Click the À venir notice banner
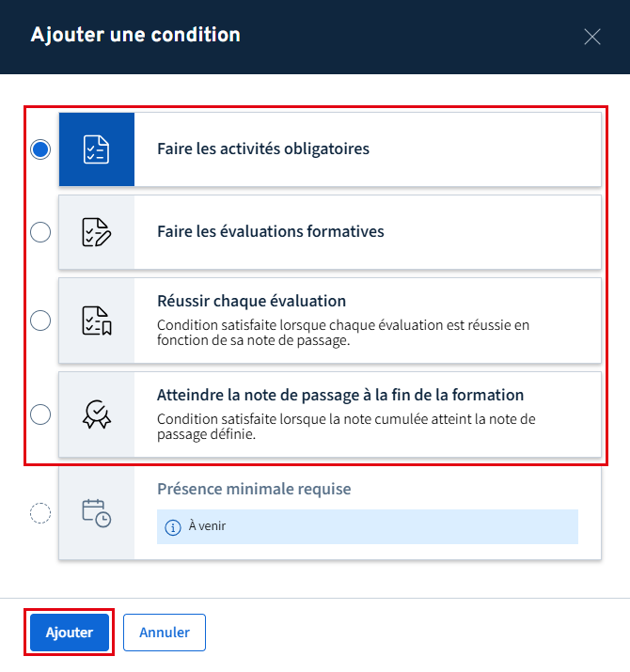 [x=367, y=526]
